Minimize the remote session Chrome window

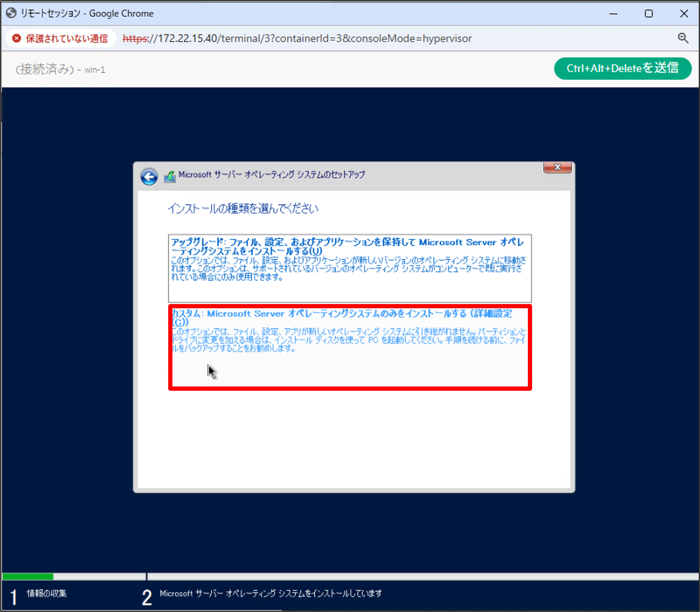click(x=613, y=14)
